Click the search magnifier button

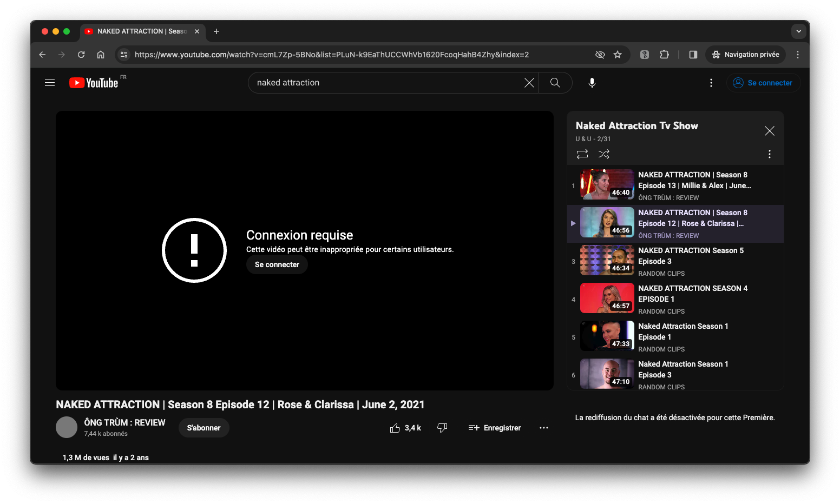(555, 83)
